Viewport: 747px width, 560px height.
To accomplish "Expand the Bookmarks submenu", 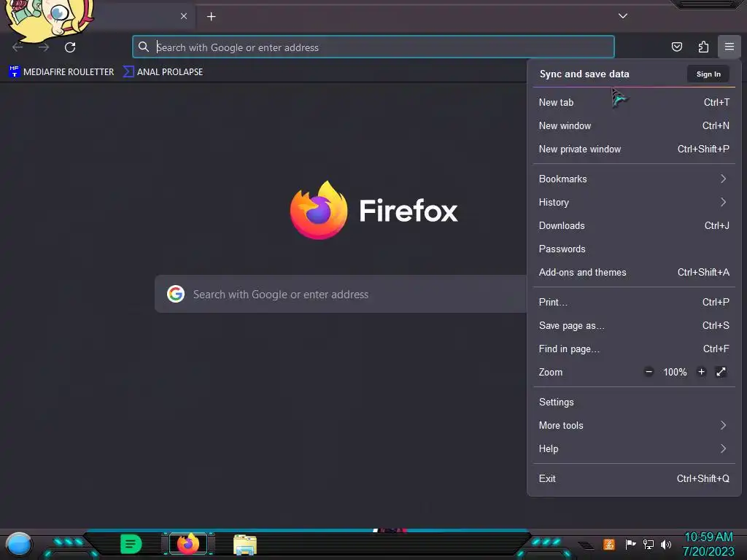I will (x=634, y=179).
